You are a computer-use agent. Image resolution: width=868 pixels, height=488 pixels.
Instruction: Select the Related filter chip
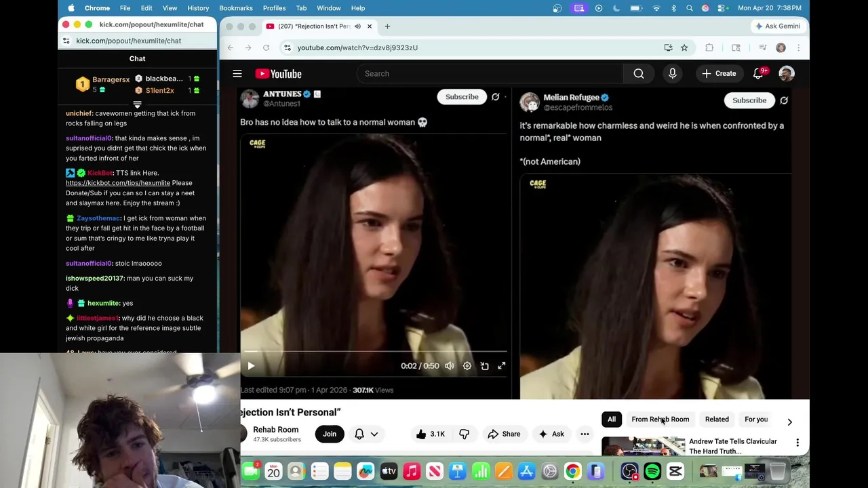[x=717, y=420]
